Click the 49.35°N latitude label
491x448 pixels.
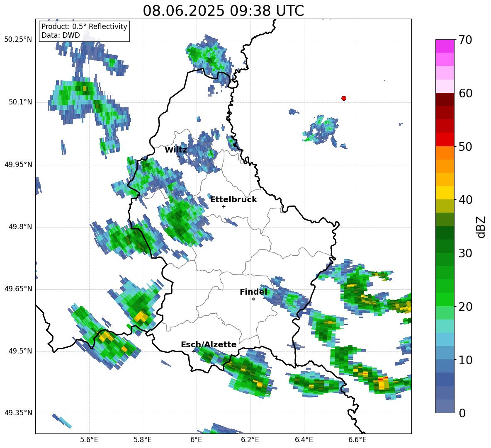pos(18,413)
